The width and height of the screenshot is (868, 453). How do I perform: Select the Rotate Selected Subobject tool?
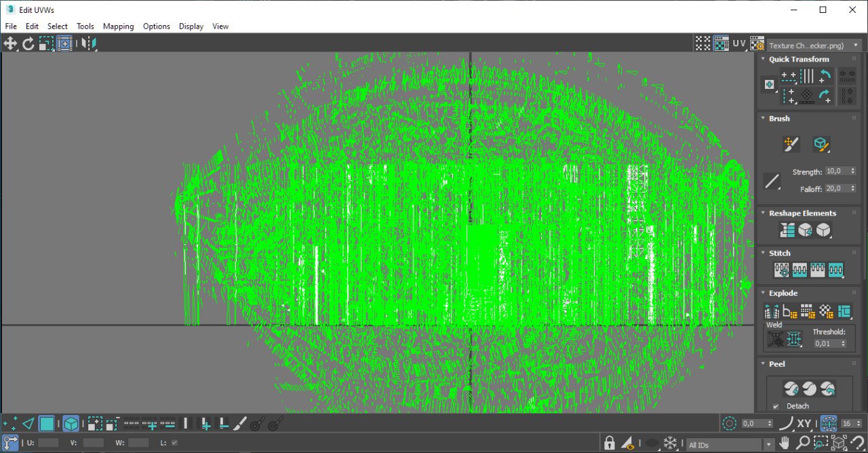coord(28,44)
